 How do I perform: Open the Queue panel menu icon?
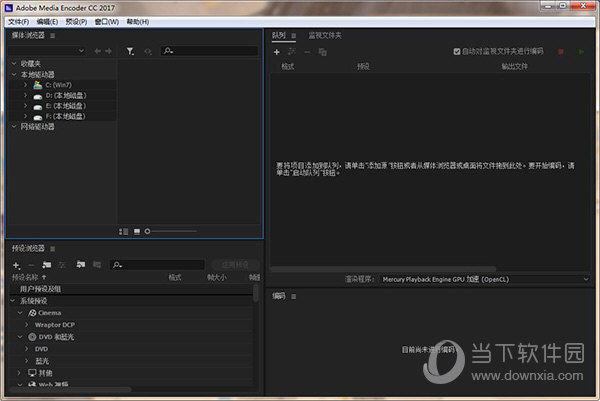pos(293,36)
